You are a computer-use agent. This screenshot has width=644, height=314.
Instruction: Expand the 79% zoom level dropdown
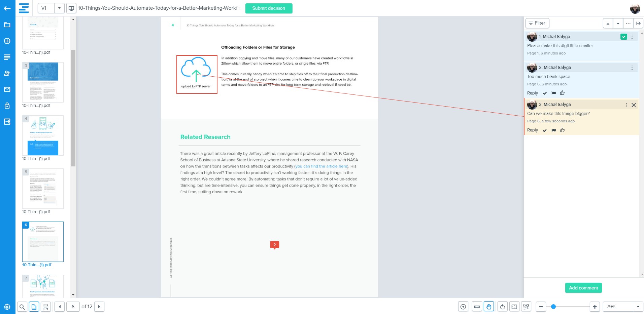(638, 307)
